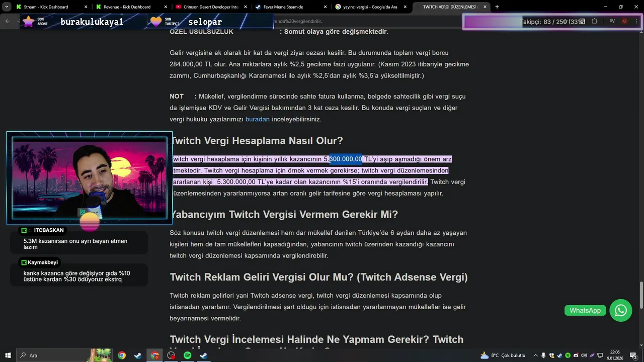Screen dimensions: 644x362
Task: Expand tab search dropdown arrow
Action: click(7, 7)
